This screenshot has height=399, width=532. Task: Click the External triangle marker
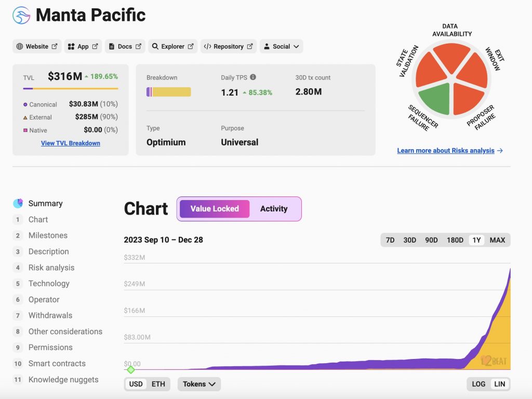(25, 117)
